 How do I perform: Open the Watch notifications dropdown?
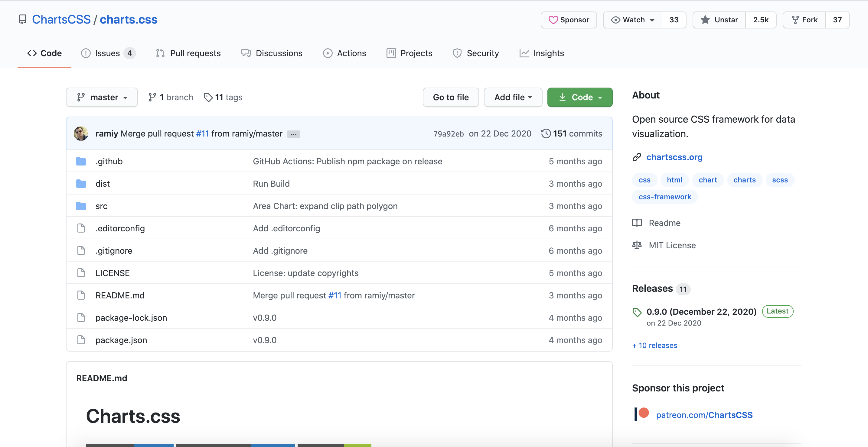coord(632,20)
